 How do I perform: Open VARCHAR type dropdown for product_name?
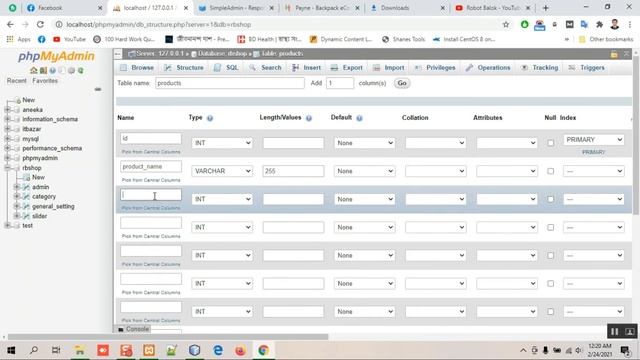pyautogui.click(x=222, y=171)
